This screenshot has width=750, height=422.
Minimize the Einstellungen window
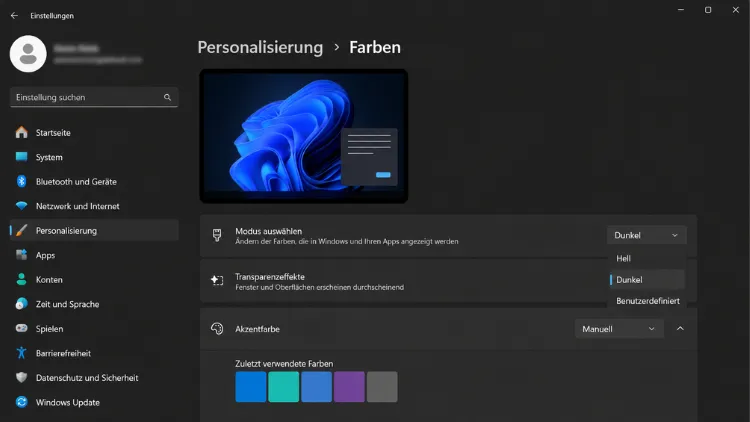[681, 10]
